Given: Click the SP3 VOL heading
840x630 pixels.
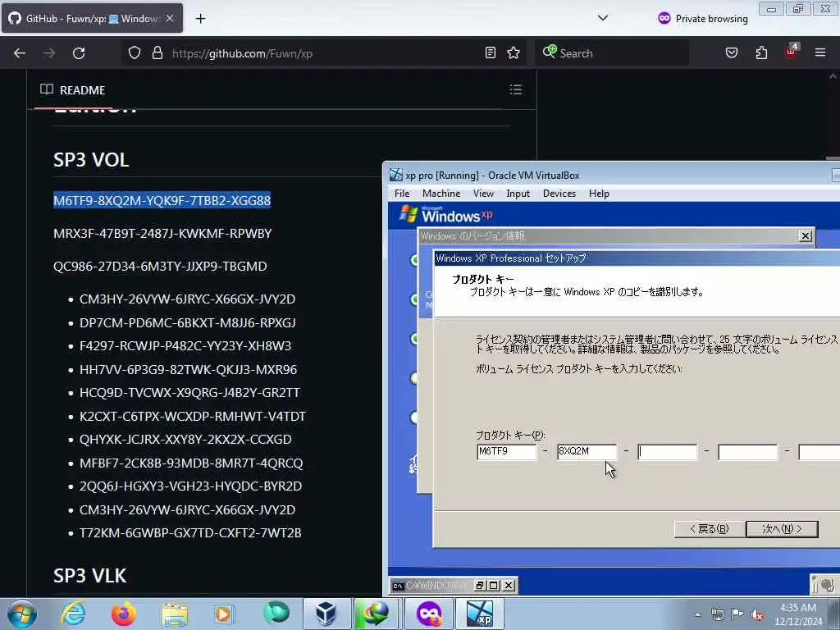Looking at the screenshot, I should pos(91,160).
